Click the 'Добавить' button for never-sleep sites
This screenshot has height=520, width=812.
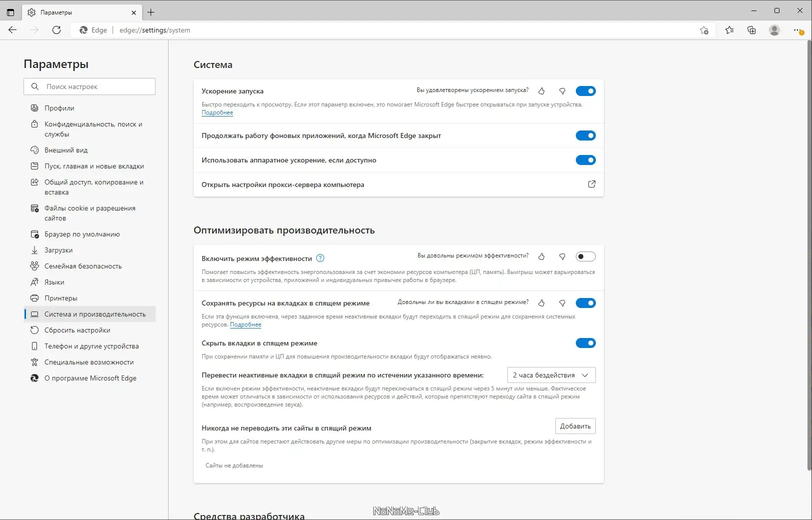pyautogui.click(x=575, y=426)
